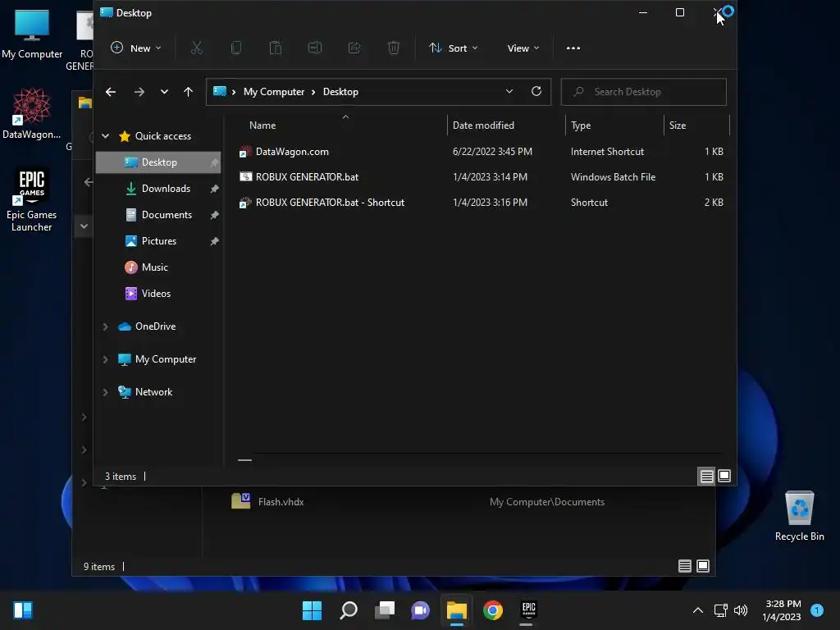The image size is (840, 630).
Task: Click Desktop breadcrumb in address bar
Action: 340,92
